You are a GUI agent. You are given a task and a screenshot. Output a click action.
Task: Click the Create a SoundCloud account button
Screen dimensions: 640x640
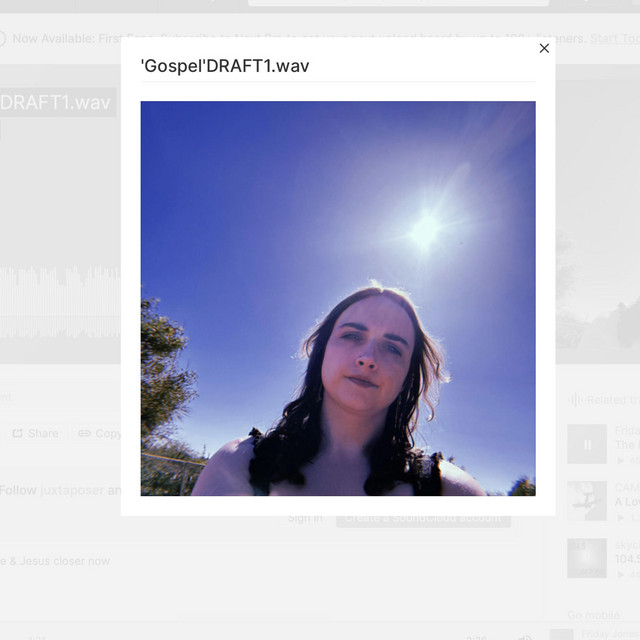pyautogui.click(x=423, y=518)
